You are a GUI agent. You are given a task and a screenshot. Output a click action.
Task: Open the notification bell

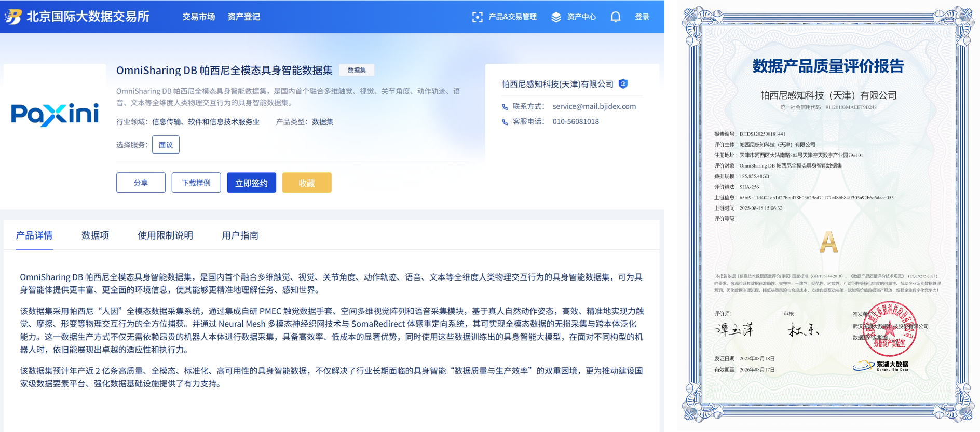[616, 17]
